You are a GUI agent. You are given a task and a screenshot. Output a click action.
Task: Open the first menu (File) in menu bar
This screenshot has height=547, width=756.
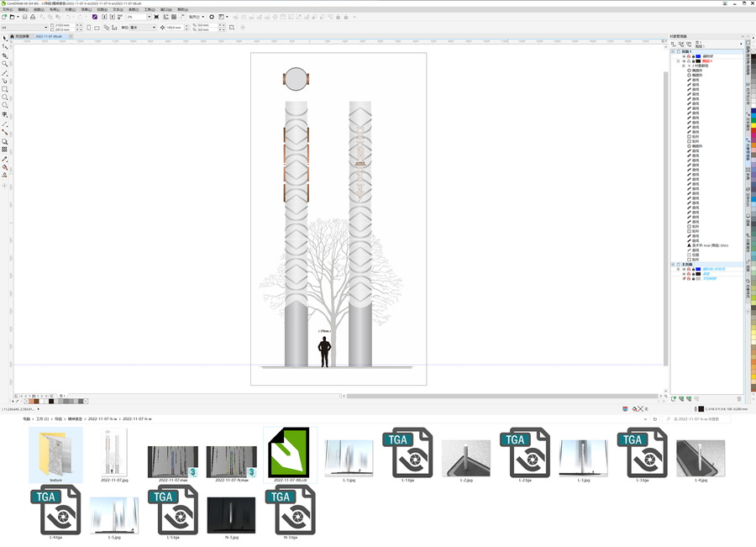(x=8, y=9)
